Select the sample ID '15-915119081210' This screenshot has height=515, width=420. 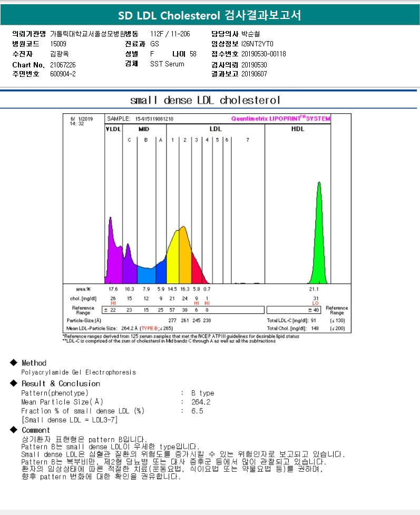click(x=154, y=119)
